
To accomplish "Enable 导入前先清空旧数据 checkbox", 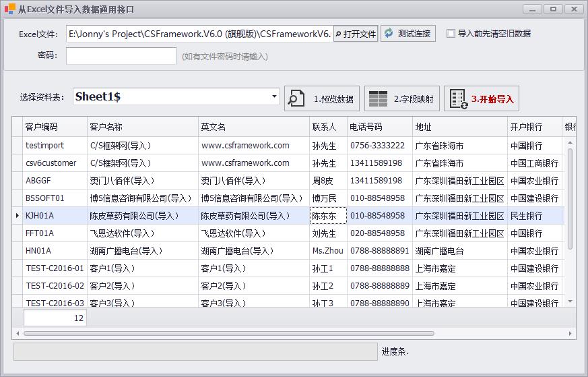I will click(451, 33).
